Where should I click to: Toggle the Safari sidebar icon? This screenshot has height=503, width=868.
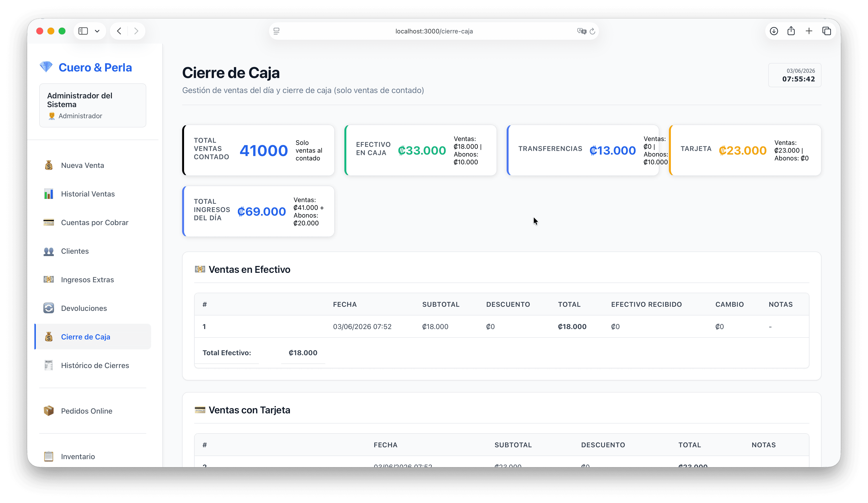83,31
